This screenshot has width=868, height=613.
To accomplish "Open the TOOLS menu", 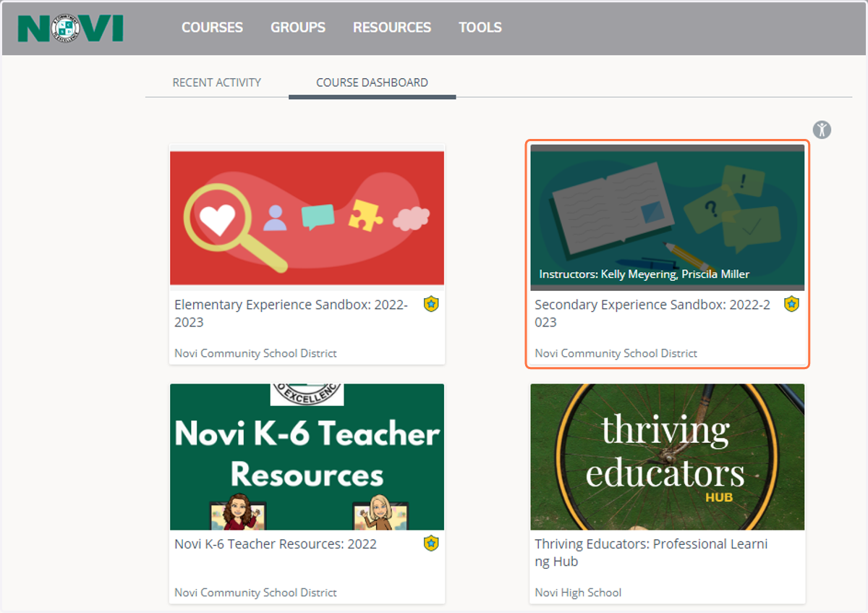I will coord(480,28).
